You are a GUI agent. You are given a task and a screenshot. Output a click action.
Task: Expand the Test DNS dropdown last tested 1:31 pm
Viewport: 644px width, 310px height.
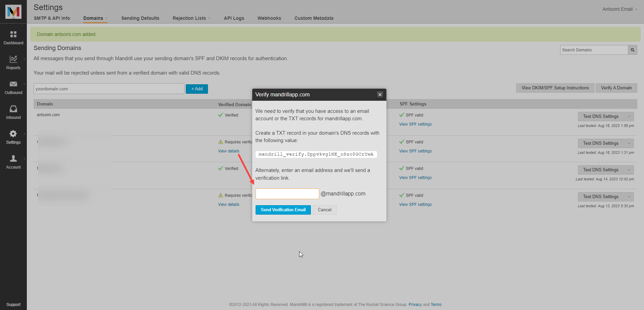(x=629, y=143)
